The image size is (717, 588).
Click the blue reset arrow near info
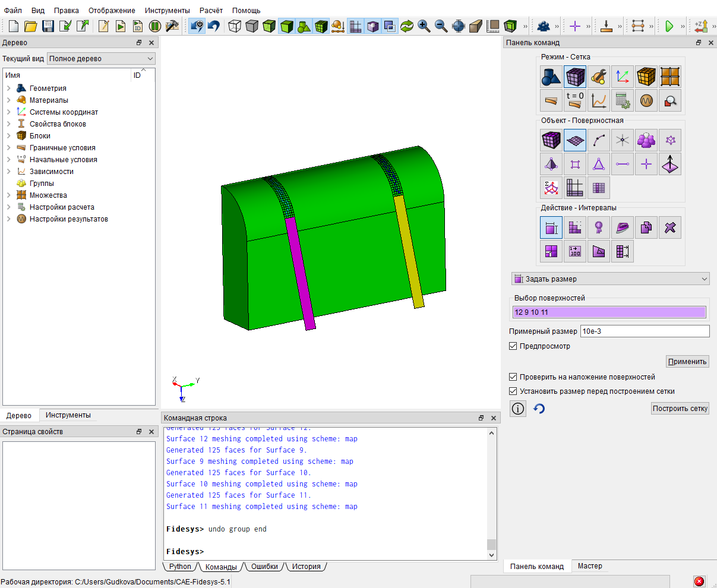click(539, 409)
